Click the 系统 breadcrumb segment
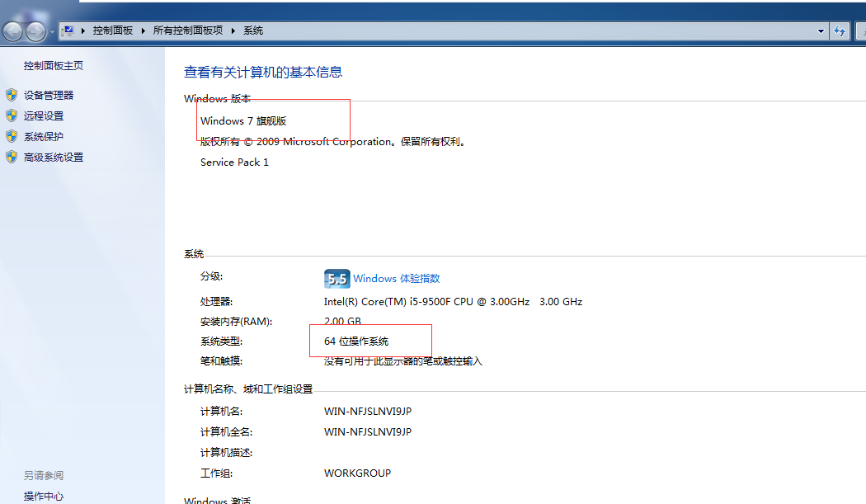This screenshot has width=866, height=504. [253, 31]
